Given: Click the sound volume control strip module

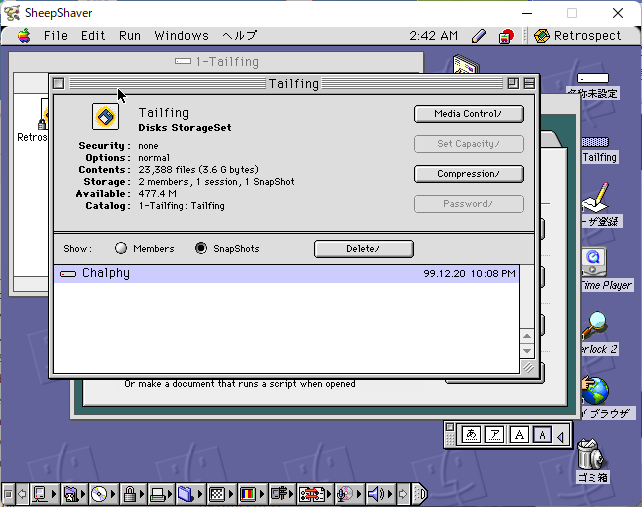Looking at the screenshot, I should click(x=376, y=493).
